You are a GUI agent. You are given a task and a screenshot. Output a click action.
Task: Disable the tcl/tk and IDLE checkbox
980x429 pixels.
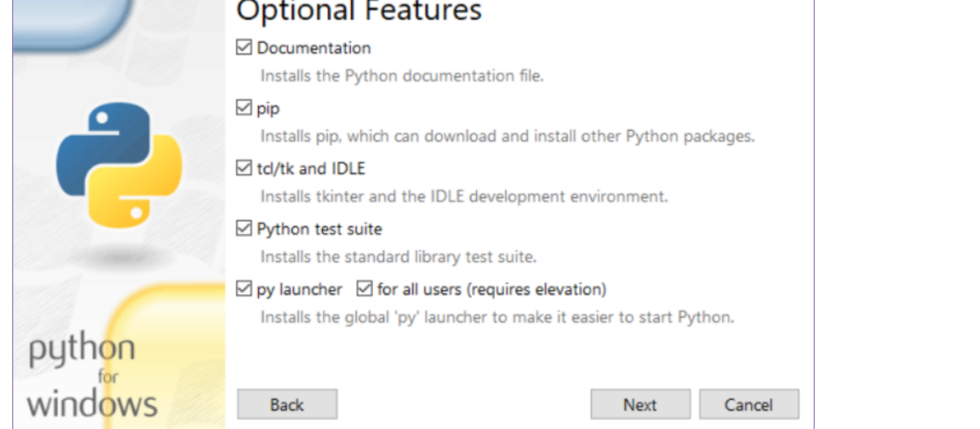(245, 168)
